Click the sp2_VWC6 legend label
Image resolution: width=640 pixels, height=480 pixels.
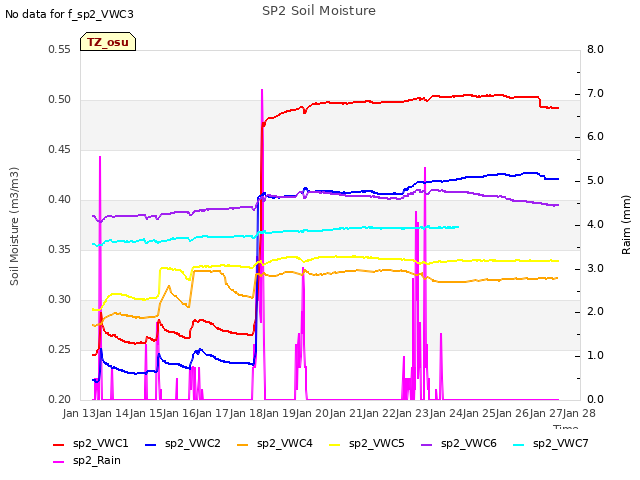[469, 443]
